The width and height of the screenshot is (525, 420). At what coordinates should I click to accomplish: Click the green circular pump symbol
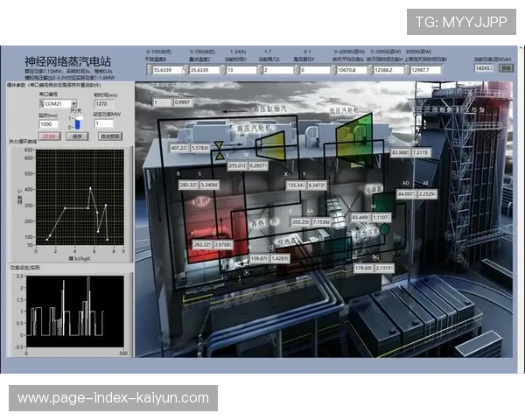click(383, 229)
